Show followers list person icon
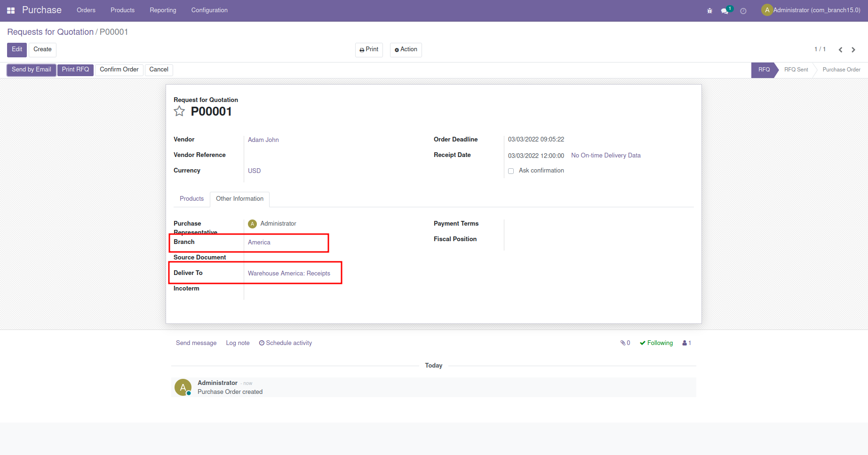This screenshot has height=455, width=868. click(686, 343)
